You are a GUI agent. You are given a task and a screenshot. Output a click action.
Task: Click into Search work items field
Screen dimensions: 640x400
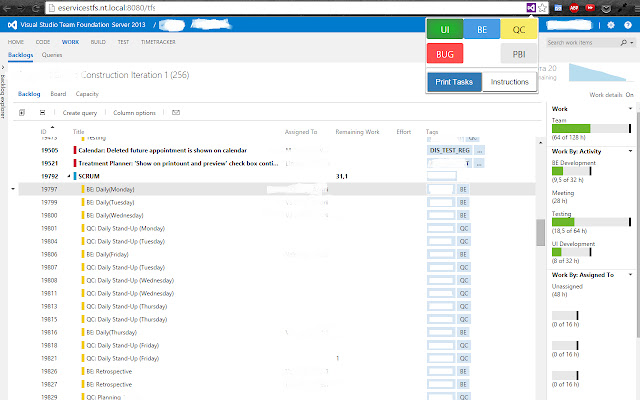point(582,42)
